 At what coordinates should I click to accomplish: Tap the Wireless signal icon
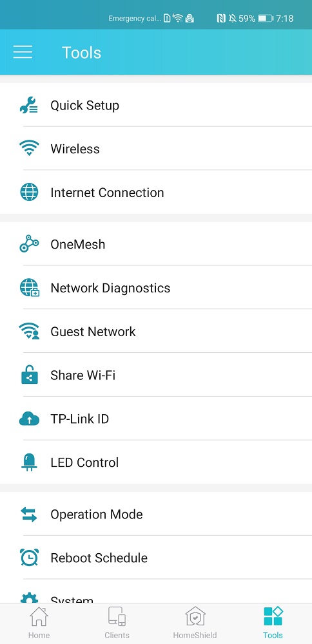(x=29, y=148)
